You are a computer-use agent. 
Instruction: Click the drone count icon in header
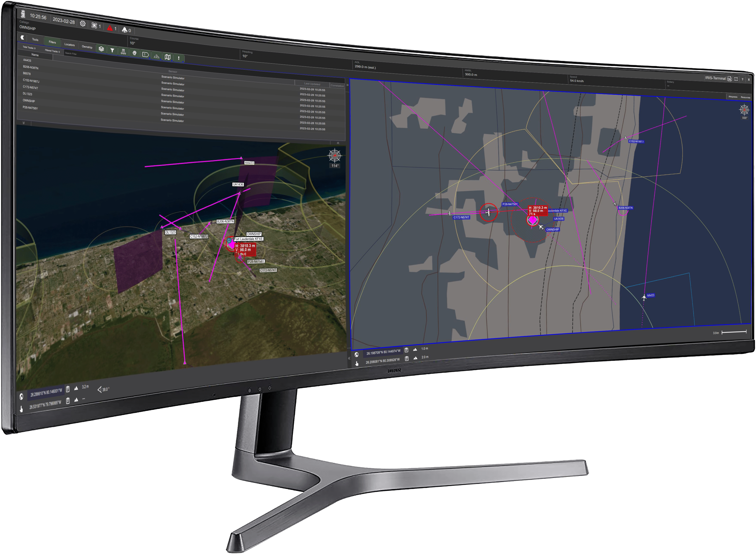pyautogui.click(x=94, y=25)
